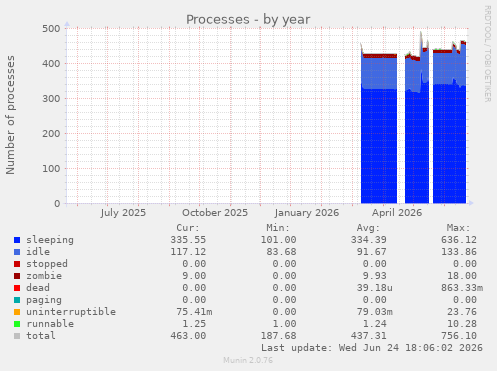Click the 'idle' legend label

pyautogui.click(x=38, y=252)
